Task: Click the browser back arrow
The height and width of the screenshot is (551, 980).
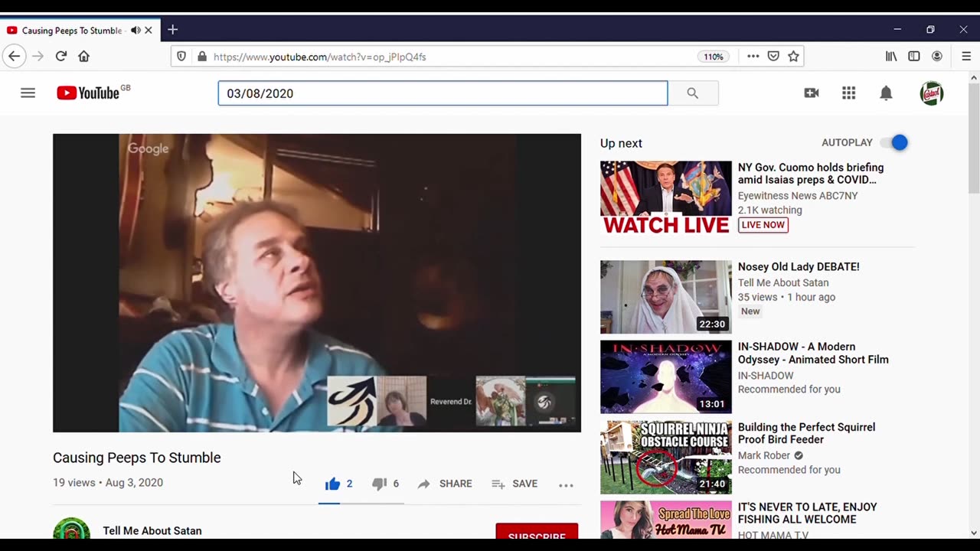Action: [14, 56]
